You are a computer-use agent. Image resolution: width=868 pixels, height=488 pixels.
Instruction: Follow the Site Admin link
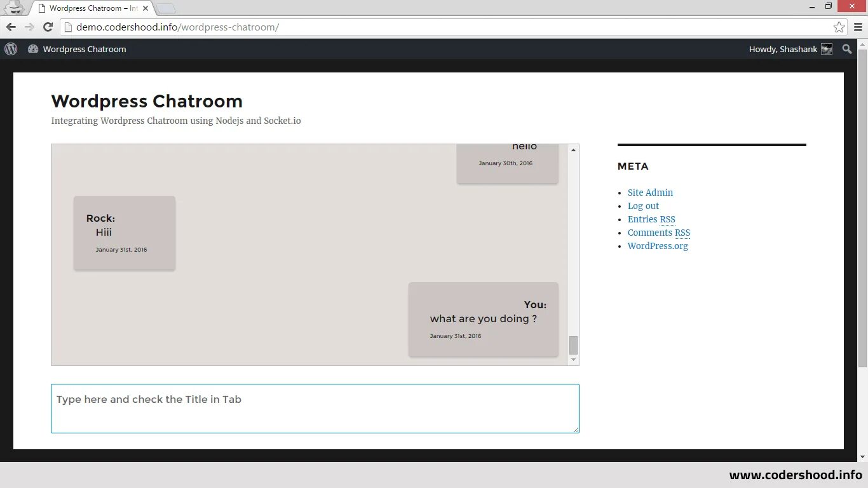(x=650, y=193)
